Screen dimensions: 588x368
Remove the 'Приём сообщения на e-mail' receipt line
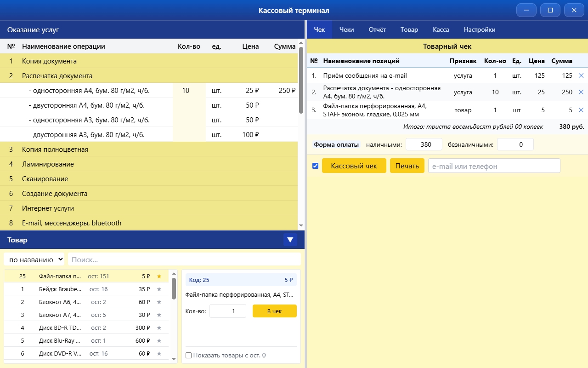click(581, 75)
